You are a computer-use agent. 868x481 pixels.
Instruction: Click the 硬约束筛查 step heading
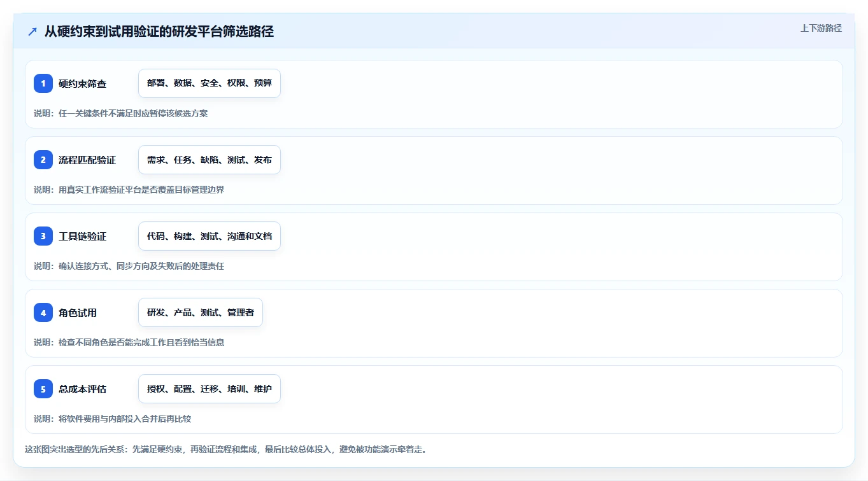point(82,83)
